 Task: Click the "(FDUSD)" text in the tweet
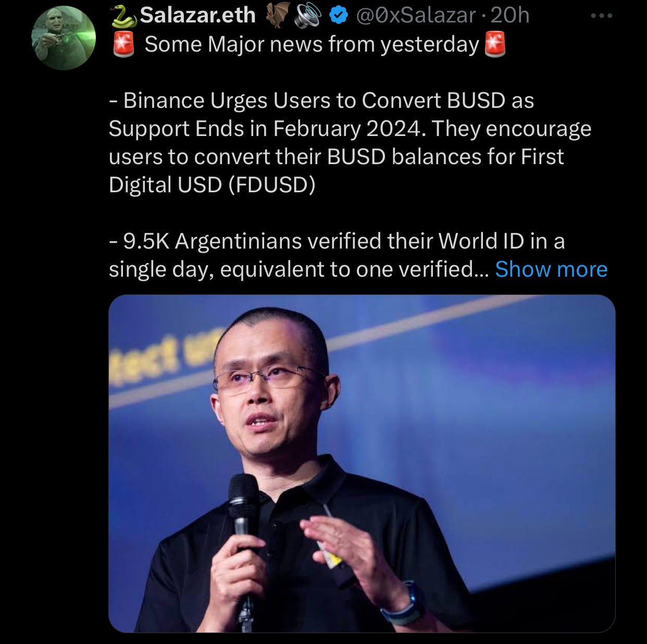271,185
